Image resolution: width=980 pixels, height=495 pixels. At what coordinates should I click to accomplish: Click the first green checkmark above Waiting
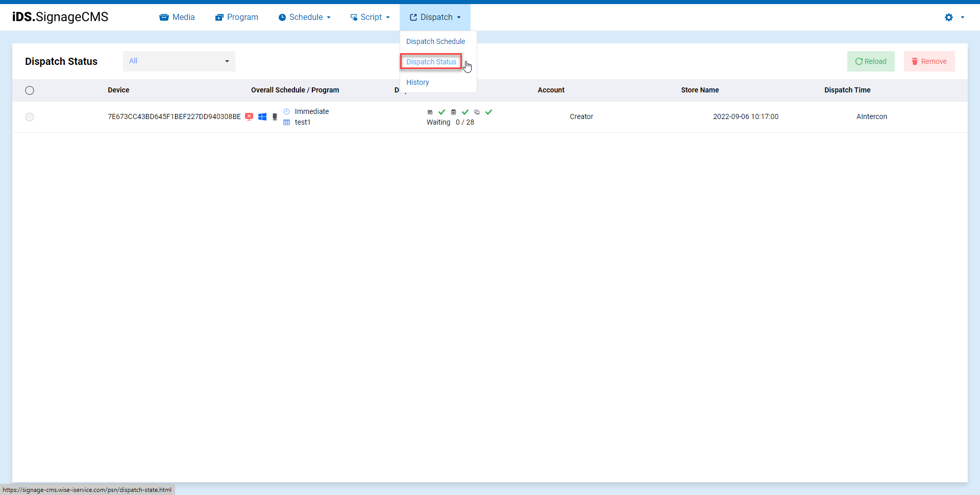442,112
